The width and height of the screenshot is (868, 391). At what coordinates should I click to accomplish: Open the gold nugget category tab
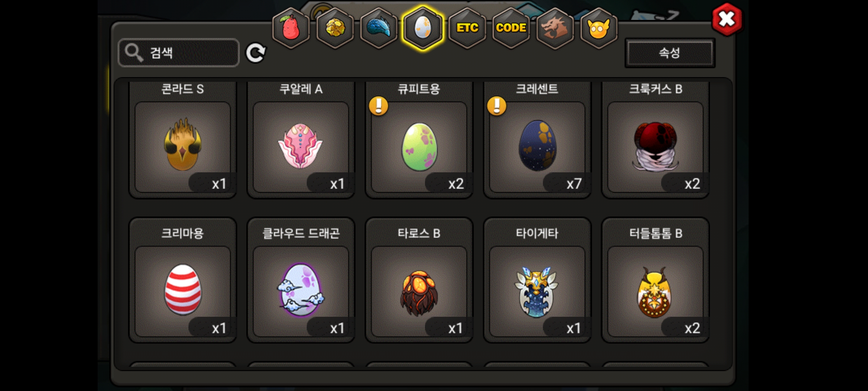[335, 28]
